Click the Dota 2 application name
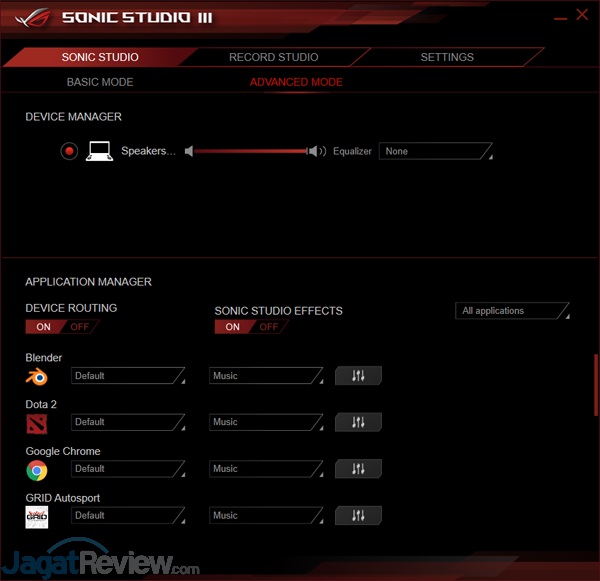600x581 pixels. (41, 404)
